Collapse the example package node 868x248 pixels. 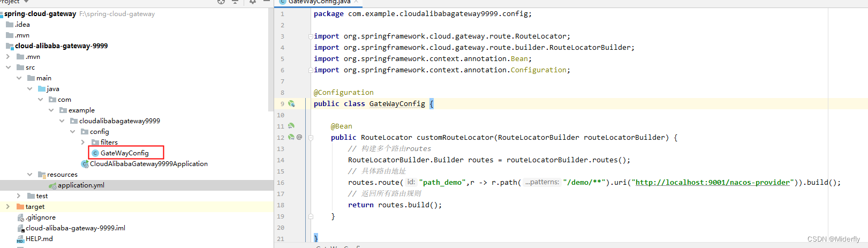(x=51, y=110)
